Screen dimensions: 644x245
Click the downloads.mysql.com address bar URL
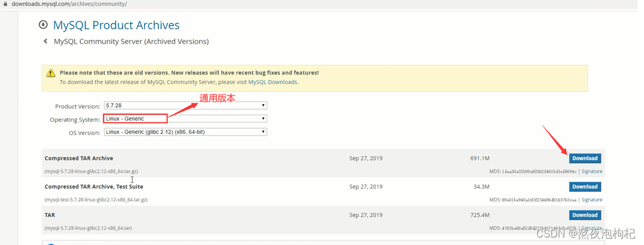pyautogui.click(x=69, y=4)
